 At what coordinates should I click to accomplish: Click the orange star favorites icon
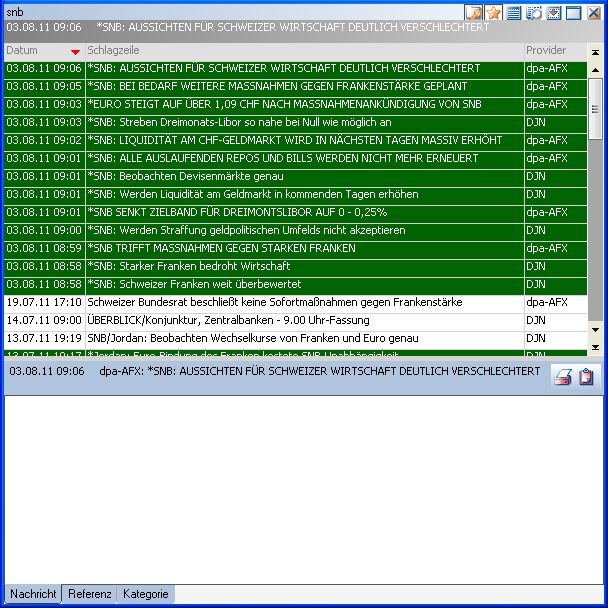493,13
